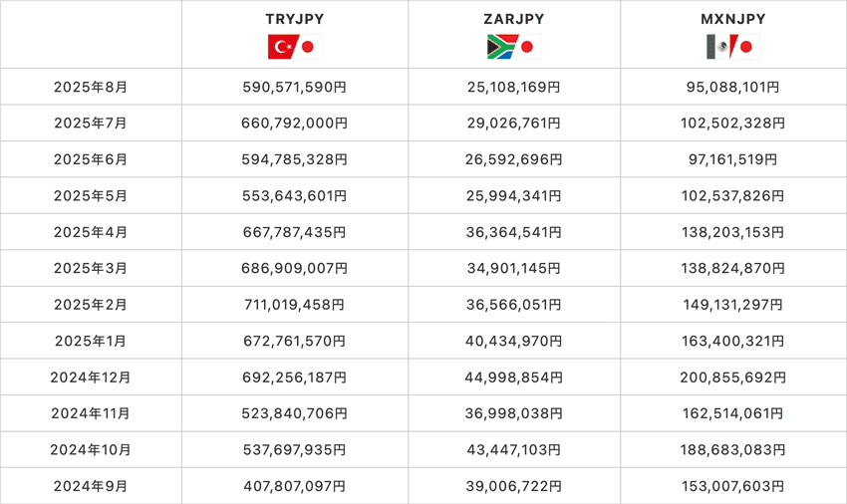Image resolution: width=847 pixels, height=504 pixels.
Task: Select the TRYJPY column header text
Action: click(295, 19)
